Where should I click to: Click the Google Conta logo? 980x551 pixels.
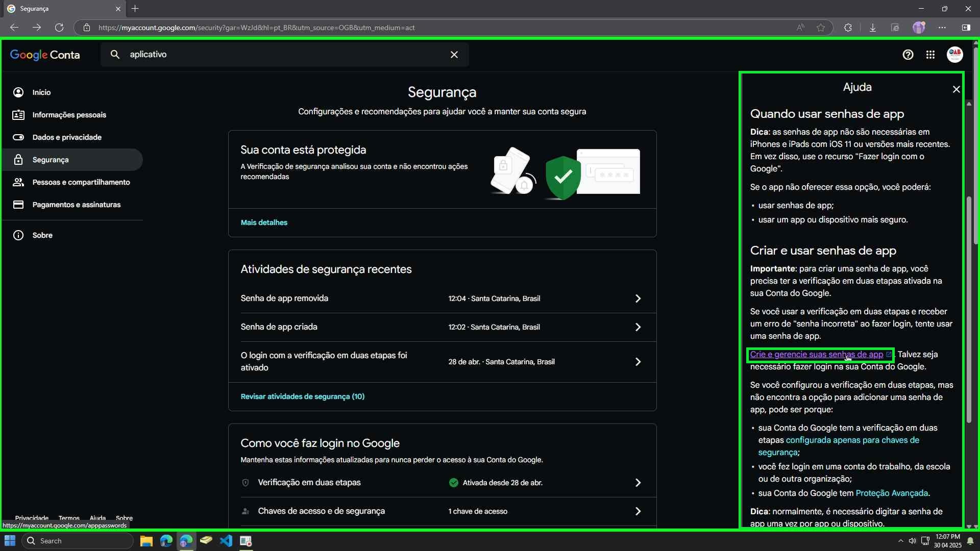[x=45, y=55]
